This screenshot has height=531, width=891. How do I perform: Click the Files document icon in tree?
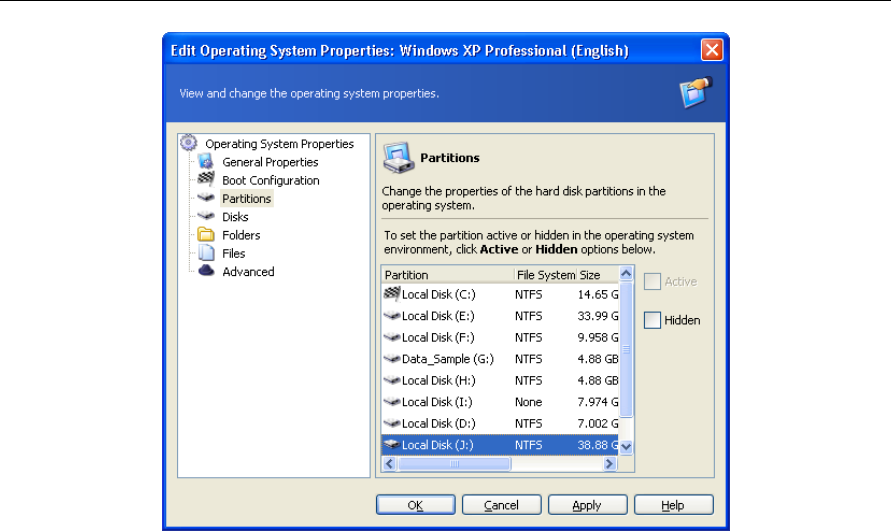coord(206,252)
